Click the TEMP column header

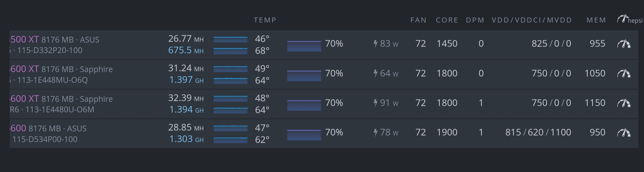pos(265,20)
